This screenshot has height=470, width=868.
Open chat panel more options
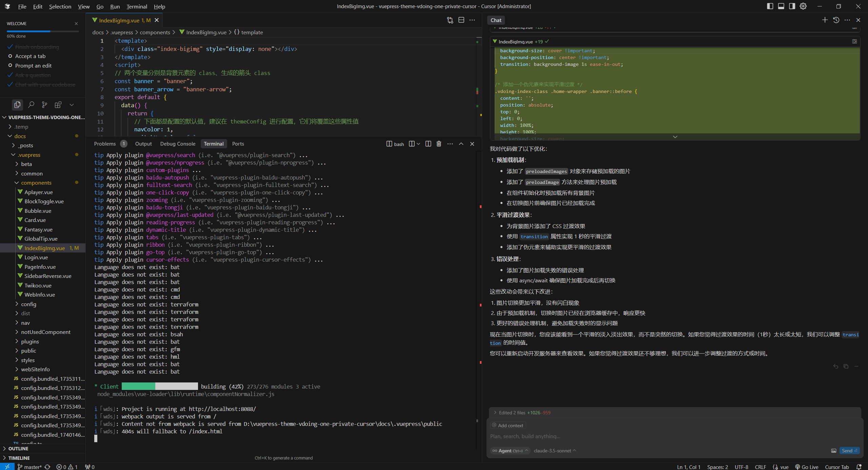[x=847, y=20]
